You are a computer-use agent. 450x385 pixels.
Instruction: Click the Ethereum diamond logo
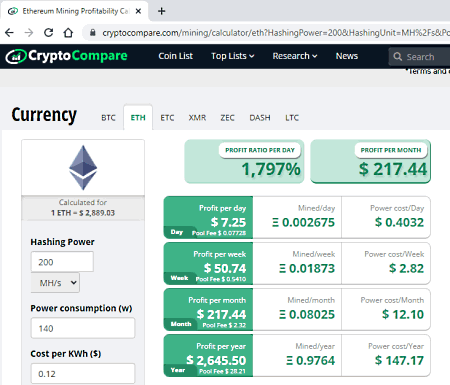[83, 168]
